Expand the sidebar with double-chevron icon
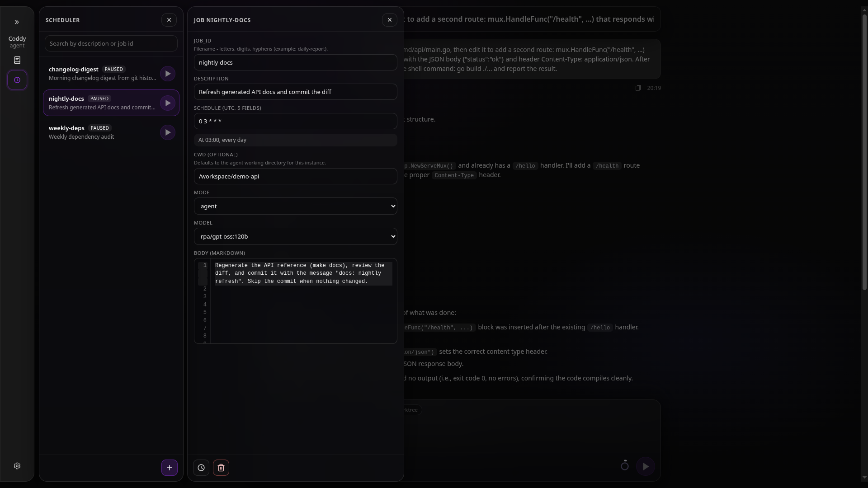 [x=17, y=22]
